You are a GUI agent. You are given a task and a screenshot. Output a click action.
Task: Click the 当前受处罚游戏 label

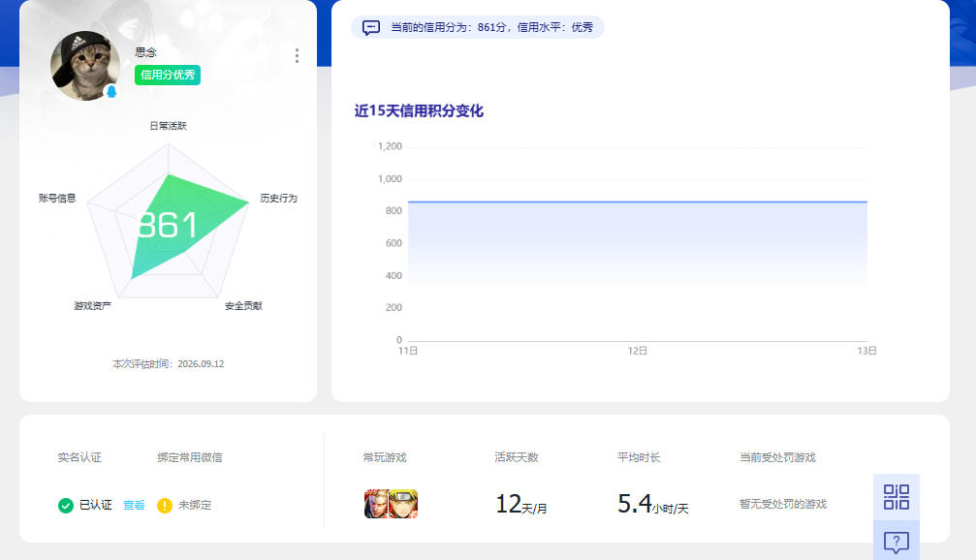(777, 457)
